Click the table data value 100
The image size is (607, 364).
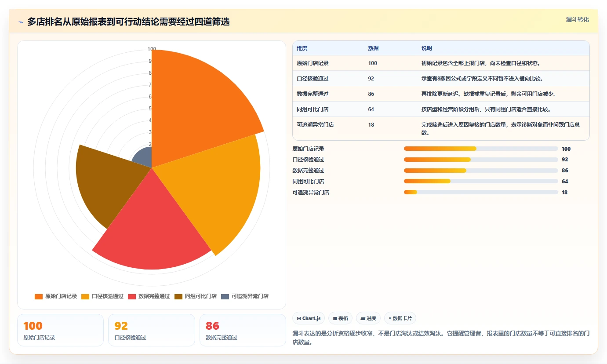373,63
